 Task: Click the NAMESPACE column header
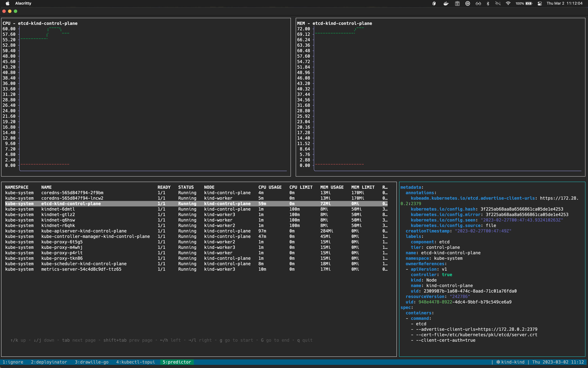[17, 187]
